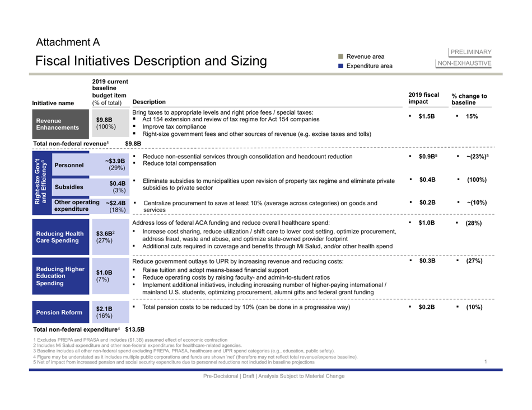
Task: Select the Personnel initiative box
Action: 69,166
